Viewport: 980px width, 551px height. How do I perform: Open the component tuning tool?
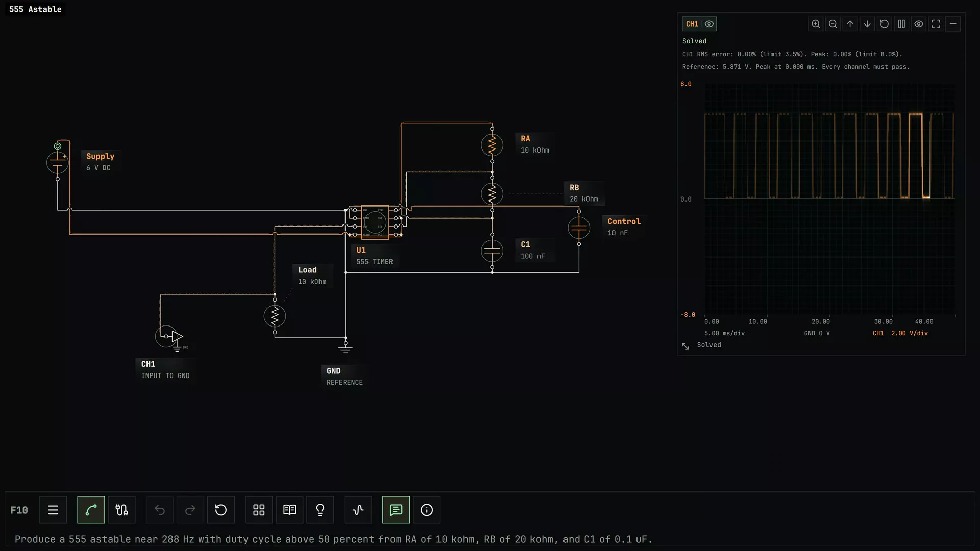[x=121, y=510]
